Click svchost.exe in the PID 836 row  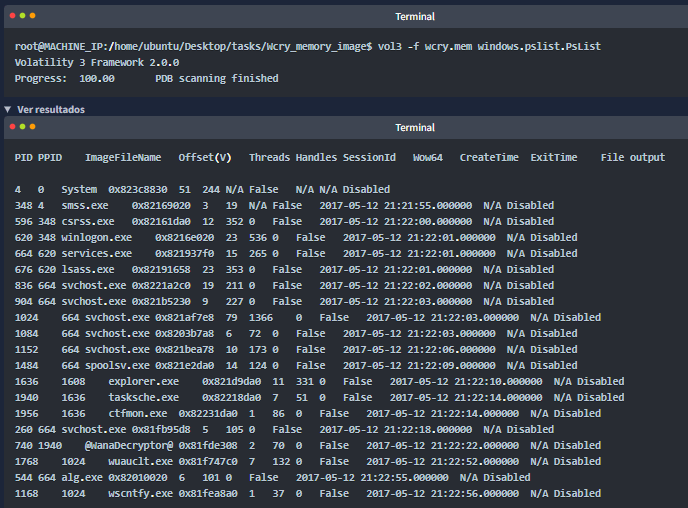pos(93,286)
